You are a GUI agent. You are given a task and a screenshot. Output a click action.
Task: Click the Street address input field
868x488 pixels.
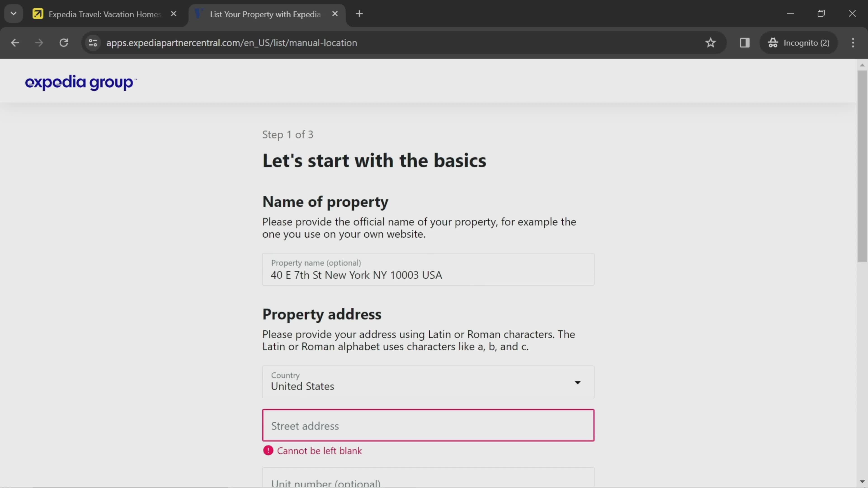[x=428, y=425]
